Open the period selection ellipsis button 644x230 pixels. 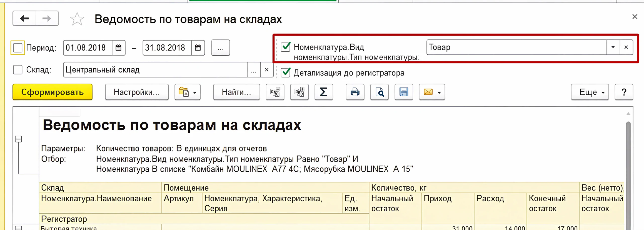(221, 48)
